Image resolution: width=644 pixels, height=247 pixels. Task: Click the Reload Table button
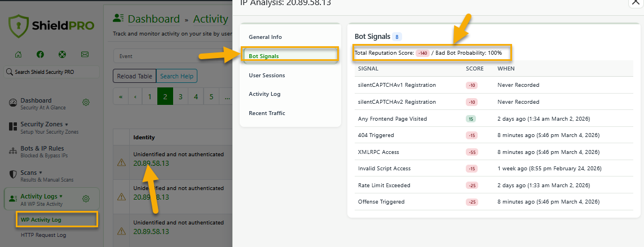(134, 76)
